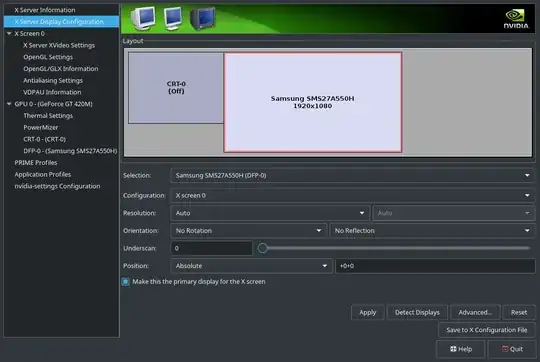Click the dark CRT monitor banner icon
540x362 pixels.
tap(202, 18)
